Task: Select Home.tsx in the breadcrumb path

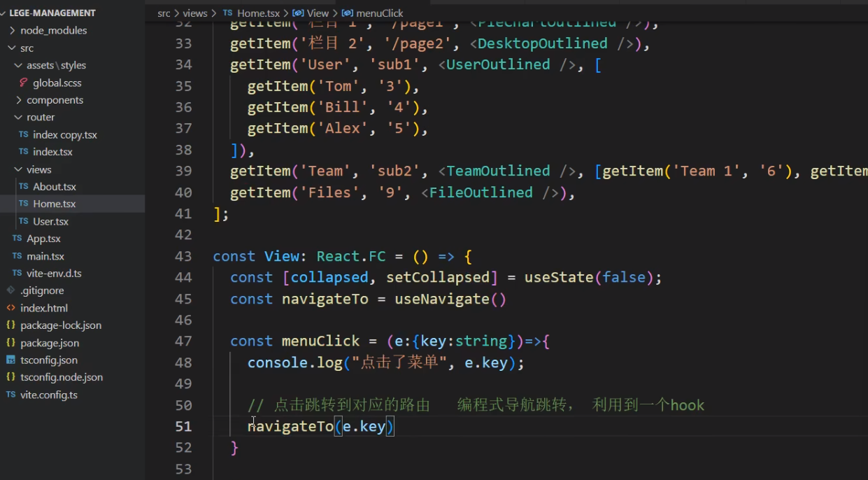Action: (x=258, y=13)
